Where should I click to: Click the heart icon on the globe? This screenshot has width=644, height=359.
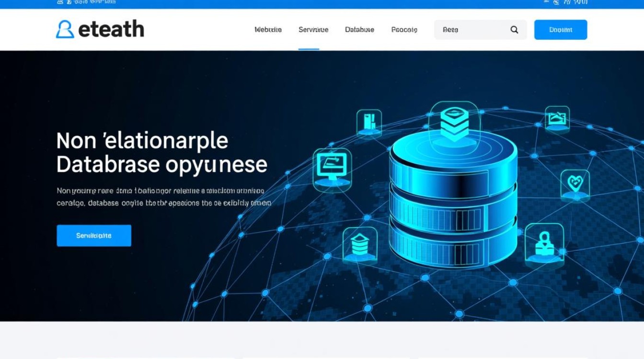575,184
